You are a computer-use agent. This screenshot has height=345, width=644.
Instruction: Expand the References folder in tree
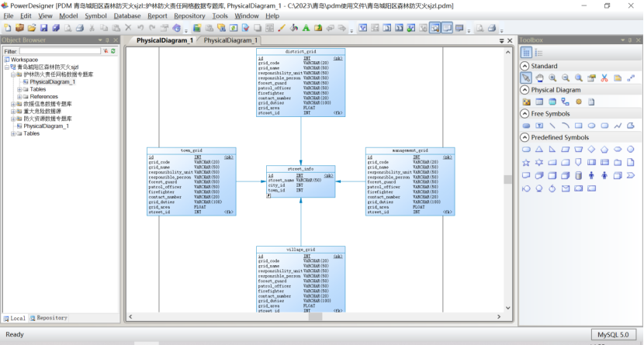coord(19,96)
